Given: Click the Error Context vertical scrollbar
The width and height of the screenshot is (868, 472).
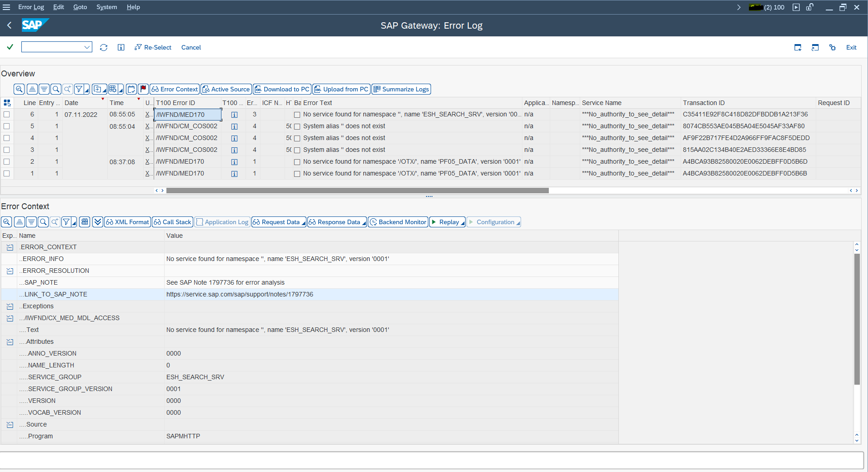Looking at the screenshot, I should click(x=857, y=319).
